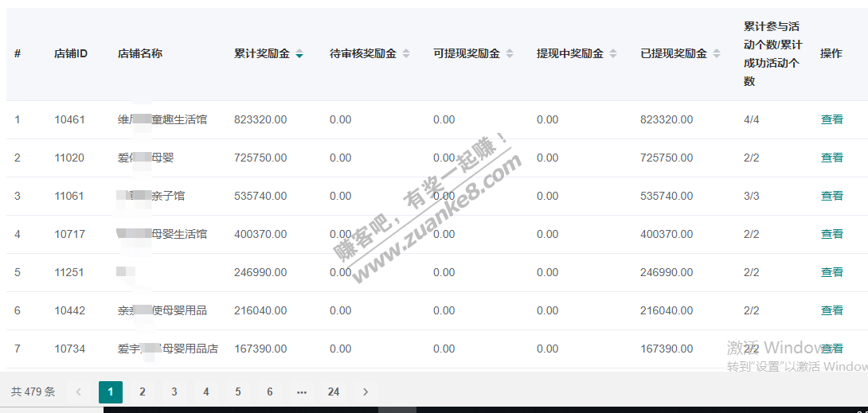Open page 2 in pagination
Image resolution: width=868 pixels, height=413 pixels.
point(143,392)
